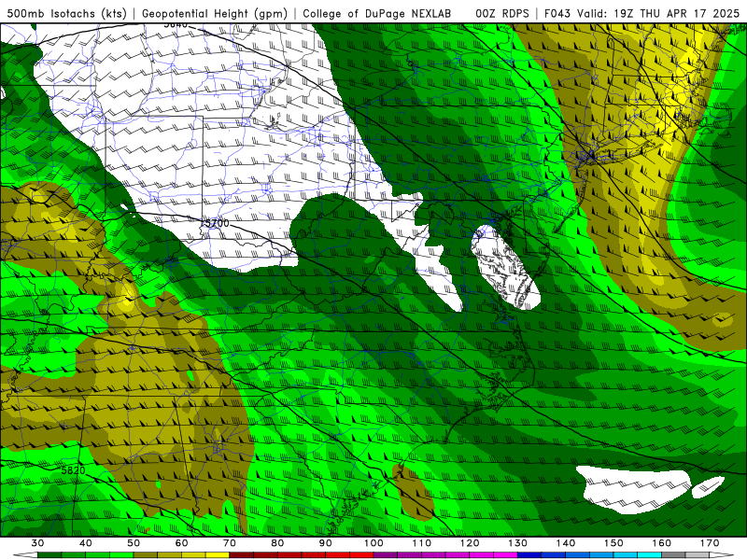
Task: Click the 70 value on the color scale
Action: tap(229, 543)
